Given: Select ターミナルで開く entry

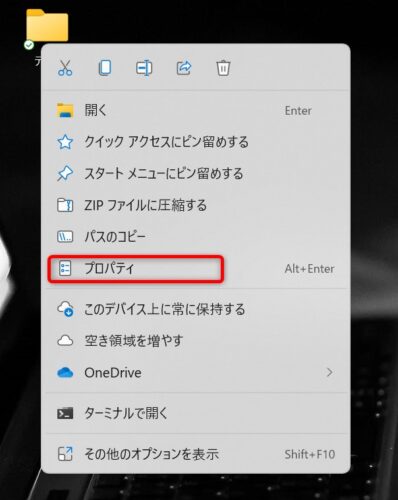Looking at the screenshot, I should point(197,413).
